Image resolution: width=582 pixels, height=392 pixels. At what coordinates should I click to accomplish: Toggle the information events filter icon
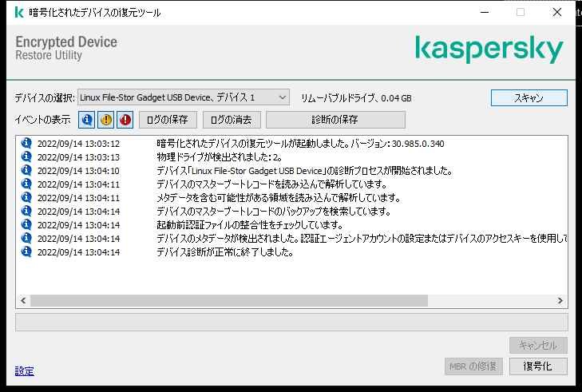pyautogui.click(x=86, y=120)
